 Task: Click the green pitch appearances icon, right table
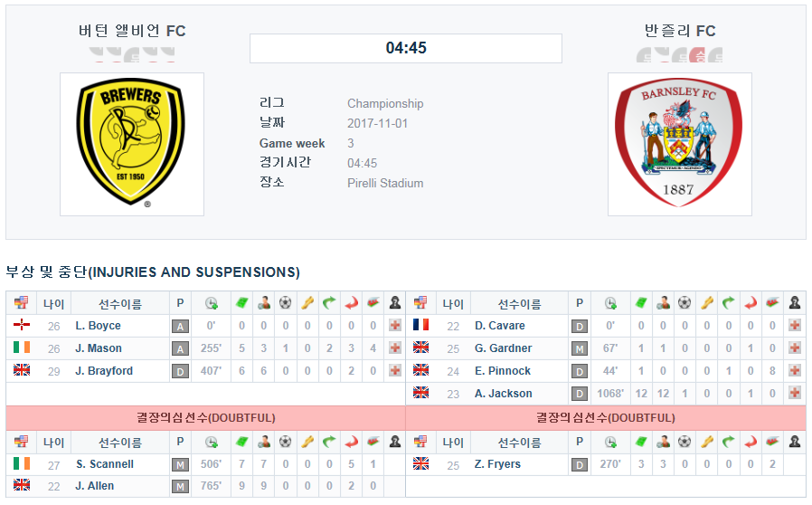tap(641, 303)
